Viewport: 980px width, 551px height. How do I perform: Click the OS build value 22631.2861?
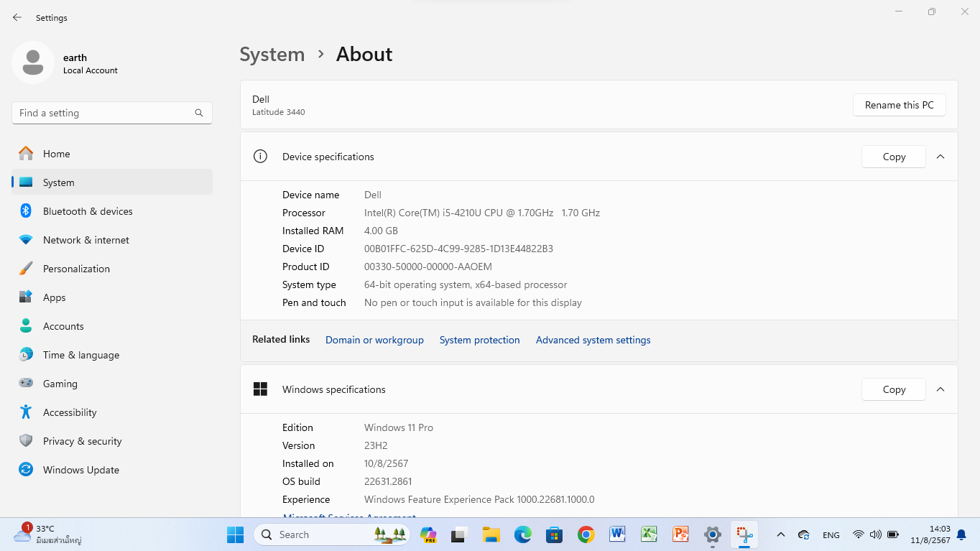[388, 481]
